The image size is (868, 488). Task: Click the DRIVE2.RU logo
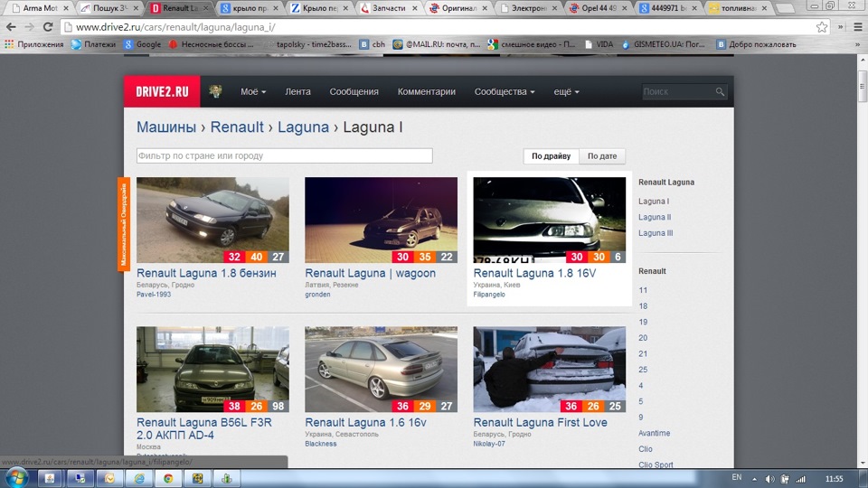[x=162, y=91]
